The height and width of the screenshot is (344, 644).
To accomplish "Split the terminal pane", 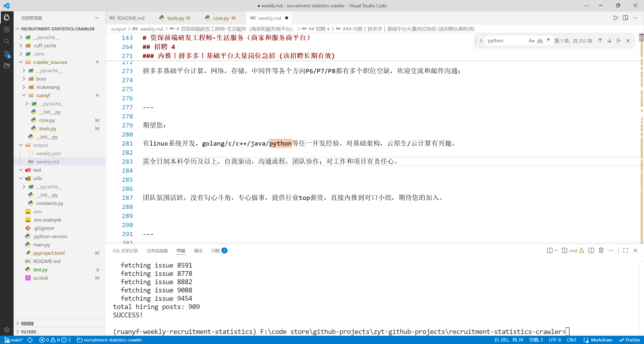I will [x=591, y=250].
